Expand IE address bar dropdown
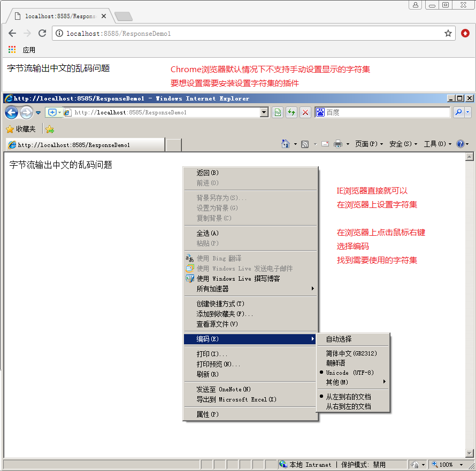This screenshot has width=476, height=471. (264, 112)
